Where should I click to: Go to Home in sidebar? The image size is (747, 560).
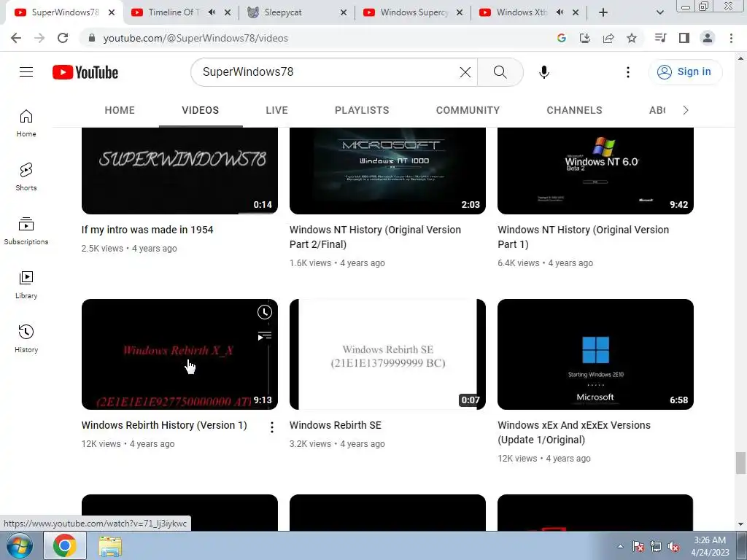coord(26,123)
